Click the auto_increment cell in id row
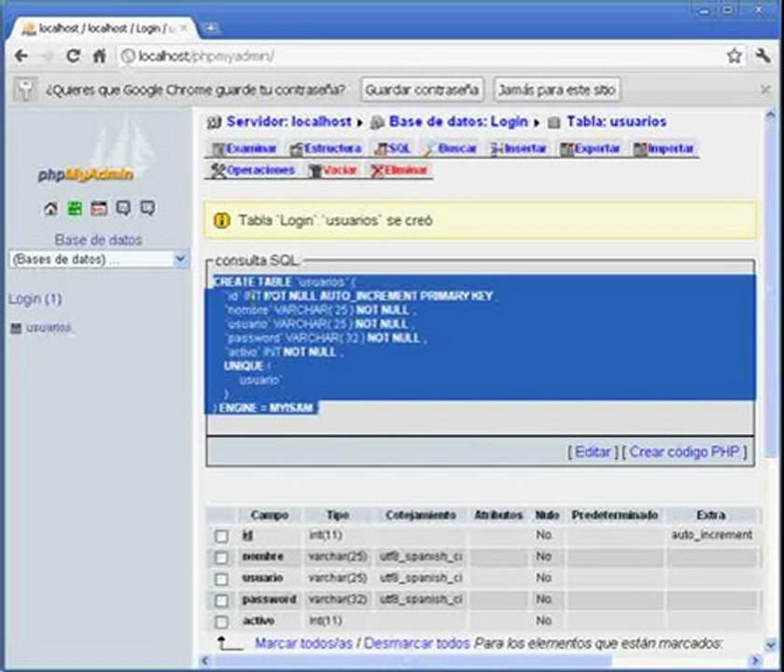The width and height of the screenshot is (784, 672). tap(711, 535)
